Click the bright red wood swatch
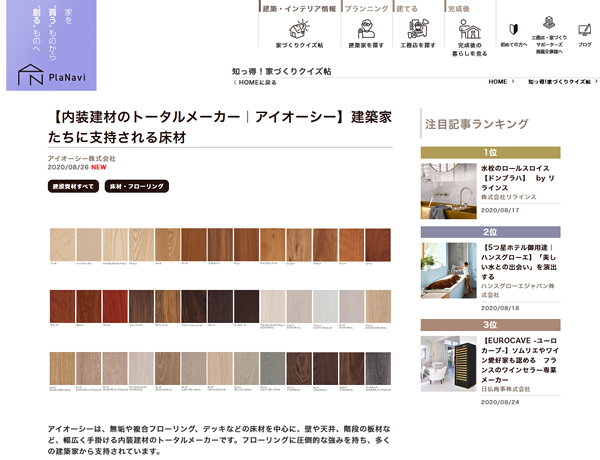600x460 pixels. pyautogui.click(x=115, y=307)
